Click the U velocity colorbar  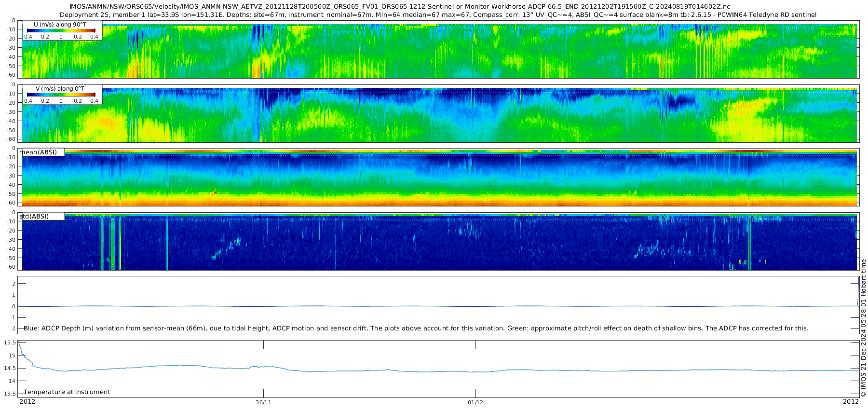(x=61, y=30)
